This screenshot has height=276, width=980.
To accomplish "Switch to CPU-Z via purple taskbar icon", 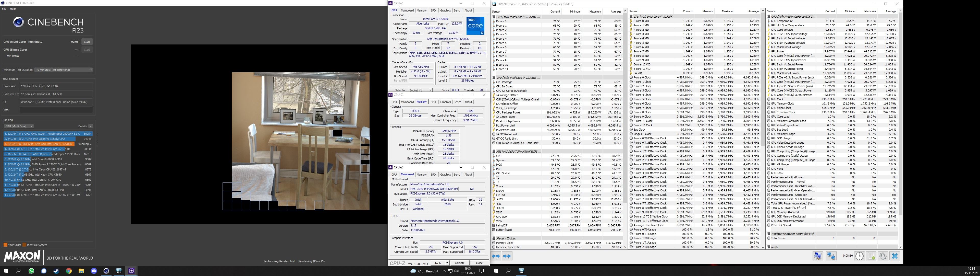I will click(x=132, y=271).
